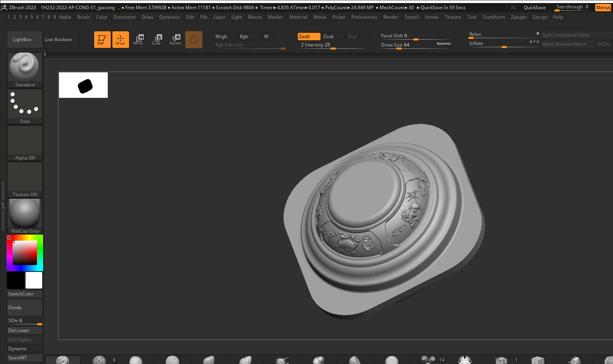Viewport: 613px width, 364px height.
Task: Click the model silhouette thumbnail
Action: click(83, 85)
